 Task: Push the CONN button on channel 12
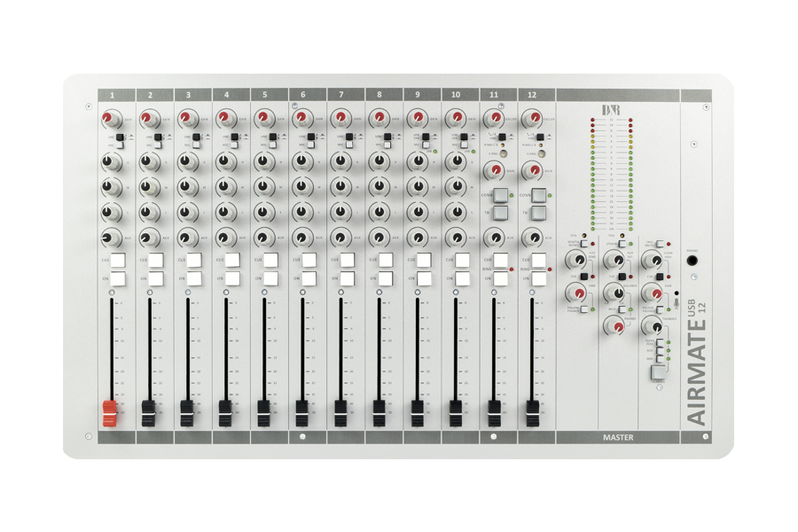click(538, 195)
